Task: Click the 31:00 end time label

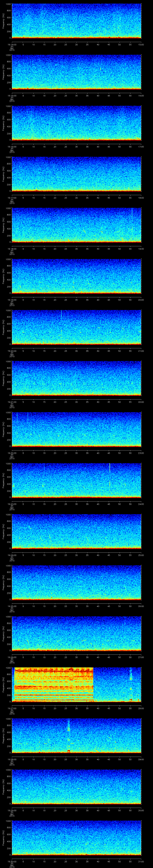Action: coord(141,861)
